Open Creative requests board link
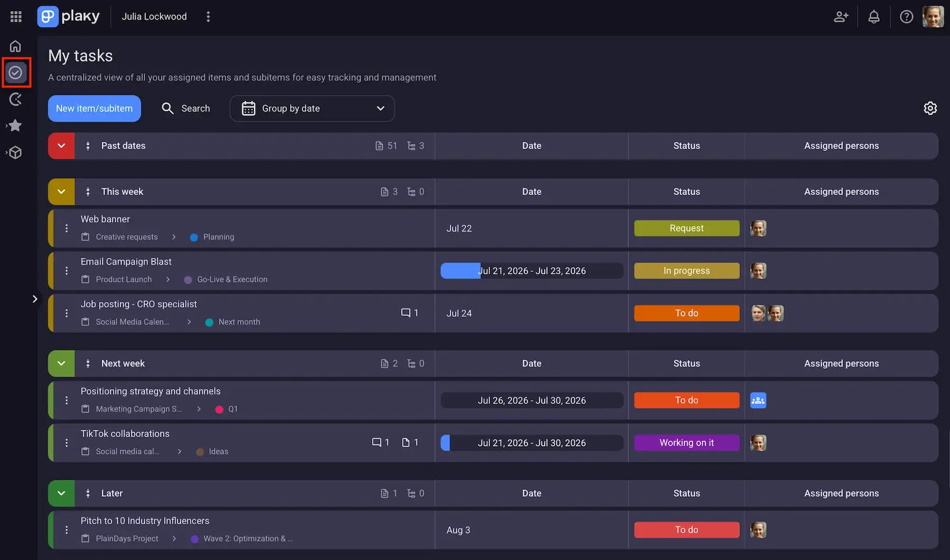 (x=127, y=237)
